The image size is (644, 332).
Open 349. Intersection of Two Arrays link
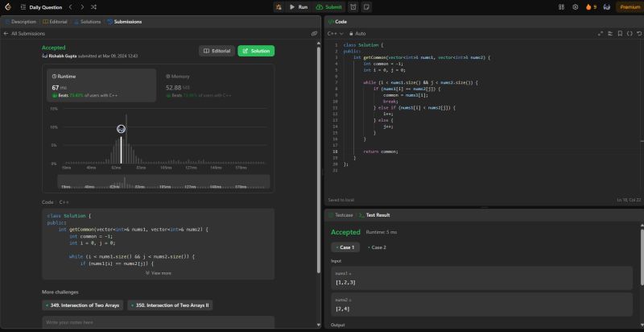[x=81, y=305]
